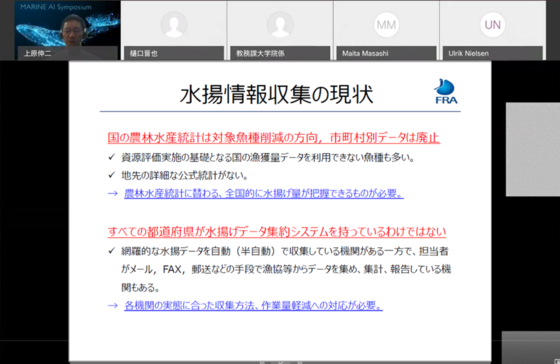The width and height of the screenshot is (560, 364).
Task: Click the blue line 各機関の実態に合った収集方法
Action: (x=253, y=305)
